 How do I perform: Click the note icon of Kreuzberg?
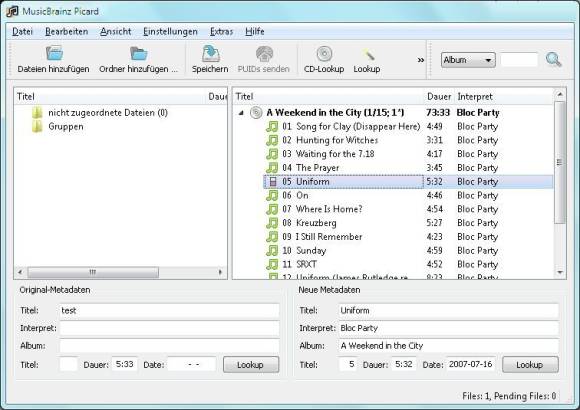tap(272, 223)
